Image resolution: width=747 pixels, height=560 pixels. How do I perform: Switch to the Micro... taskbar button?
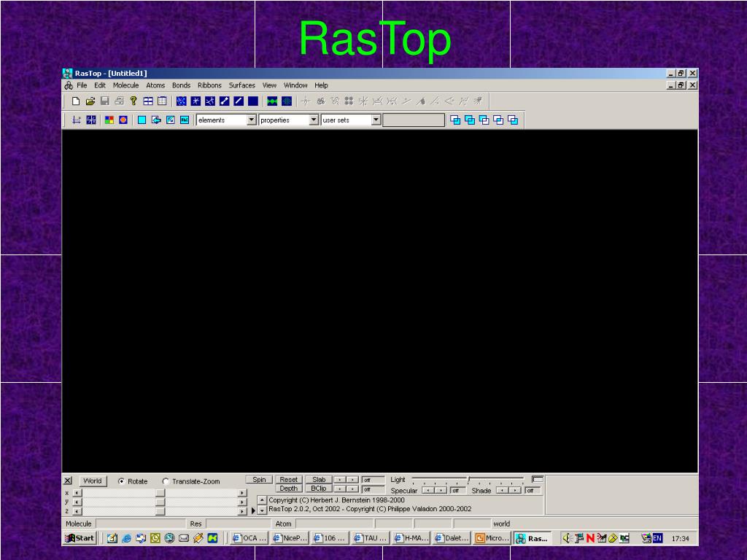click(492, 538)
